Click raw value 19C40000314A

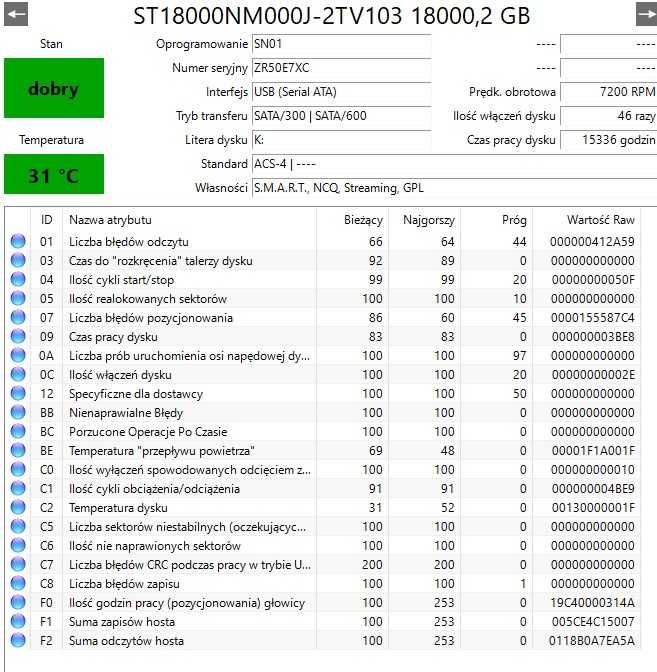pyautogui.click(x=592, y=603)
